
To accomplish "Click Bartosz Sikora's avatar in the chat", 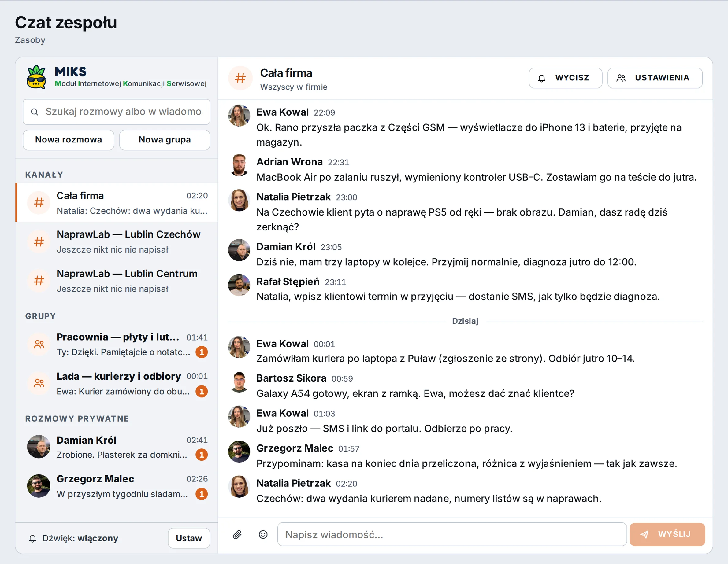I will point(239,382).
